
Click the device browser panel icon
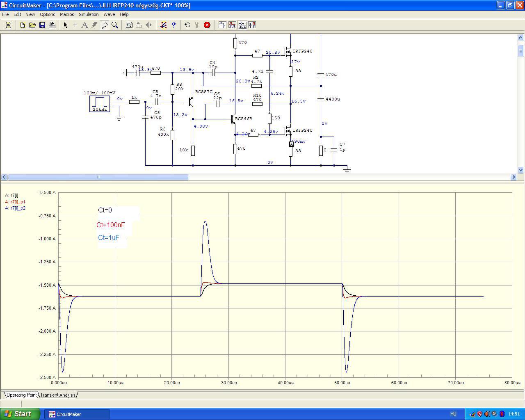tap(8, 25)
